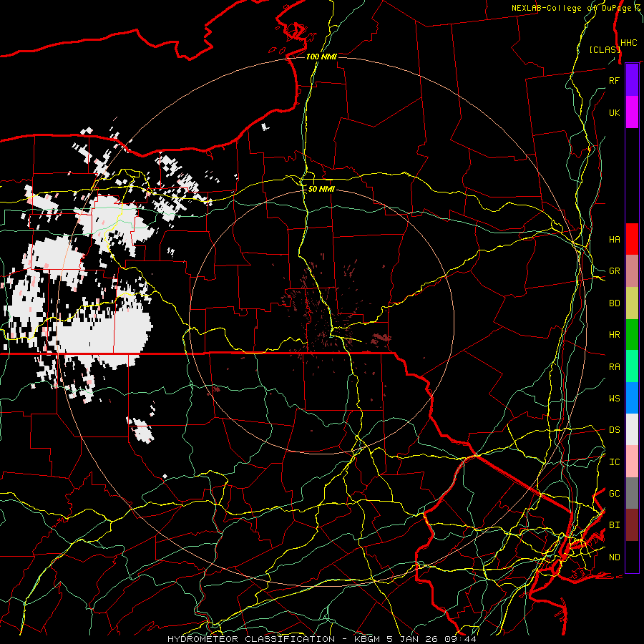This screenshot has width=644, height=644.
Task: Click the white DS legend color swatch
Action: tap(632, 429)
